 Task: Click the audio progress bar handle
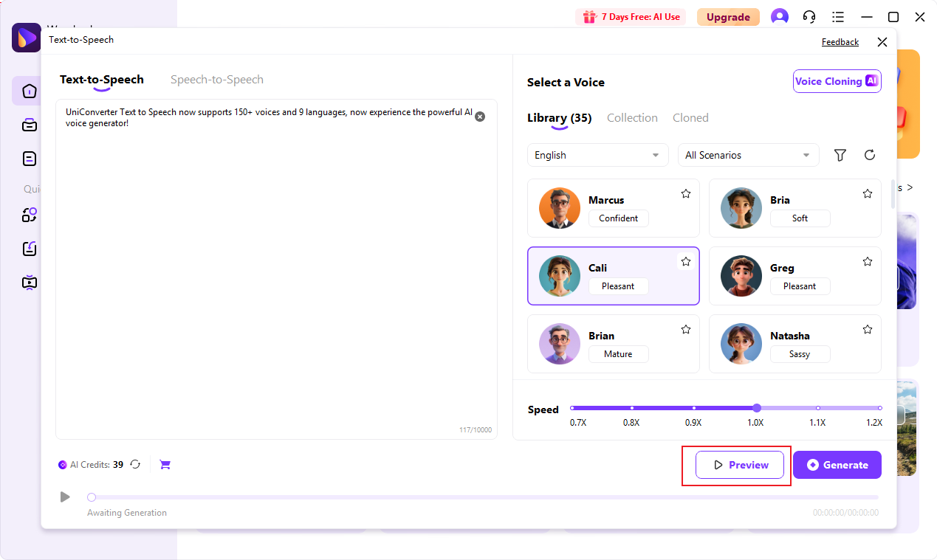tap(92, 497)
